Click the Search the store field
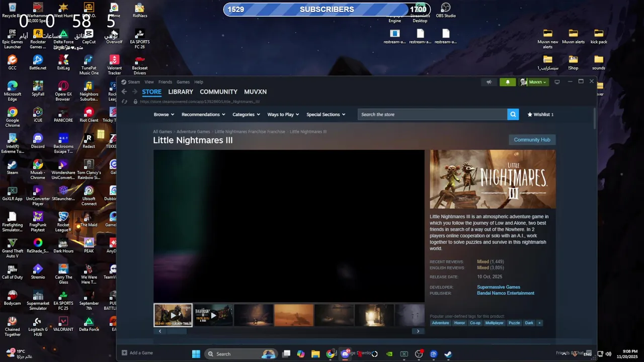The height and width of the screenshot is (362, 644). (x=433, y=114)
